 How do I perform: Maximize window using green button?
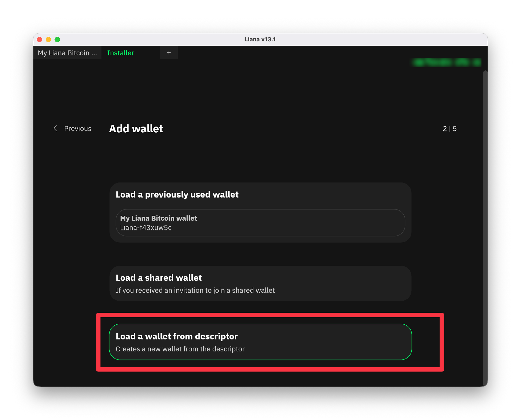[x=57, y=39]
